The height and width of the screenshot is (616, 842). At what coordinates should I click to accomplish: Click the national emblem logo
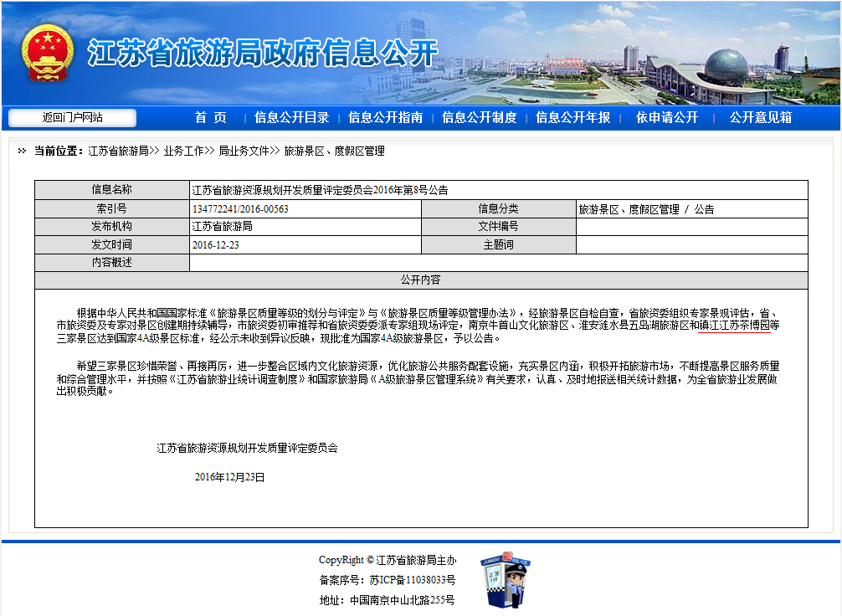(47, 53)
